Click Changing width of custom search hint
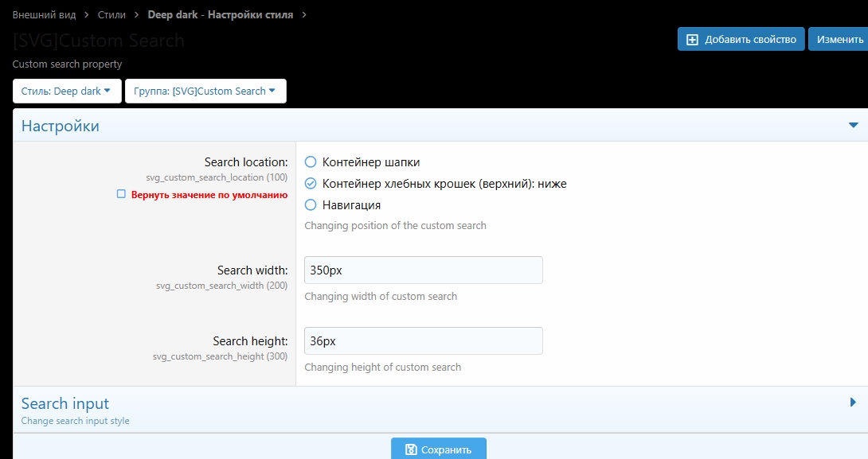This screenshot has width=868, height=459. click(x=381, y=297)
